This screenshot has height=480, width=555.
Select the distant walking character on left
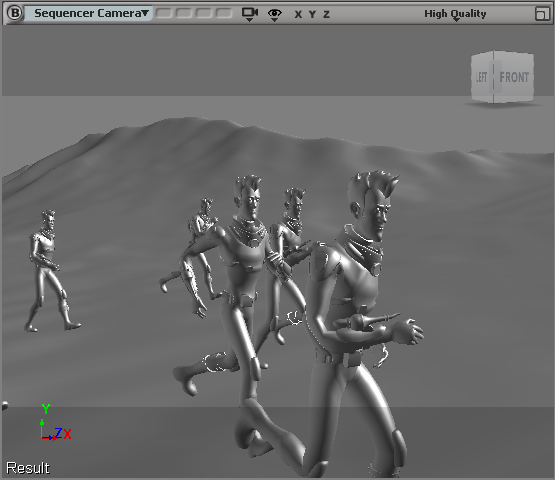[x=50, y=271]
